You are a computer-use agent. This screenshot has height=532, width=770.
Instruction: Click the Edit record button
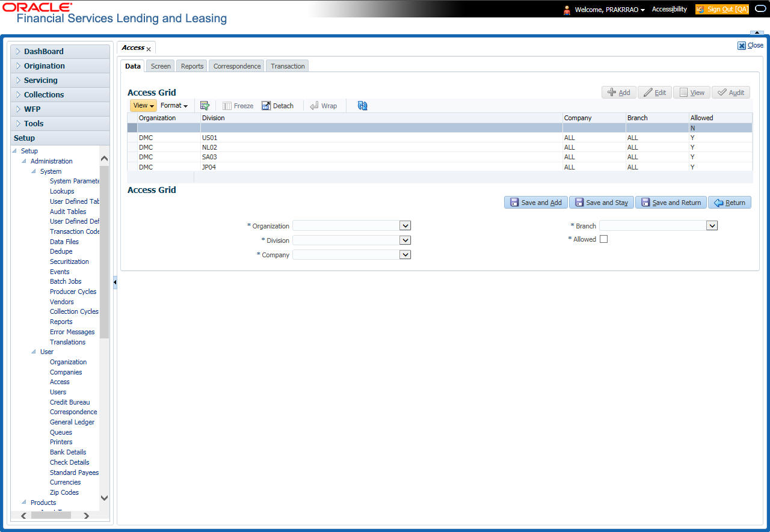pyautogui.click(x=654, y=92)
